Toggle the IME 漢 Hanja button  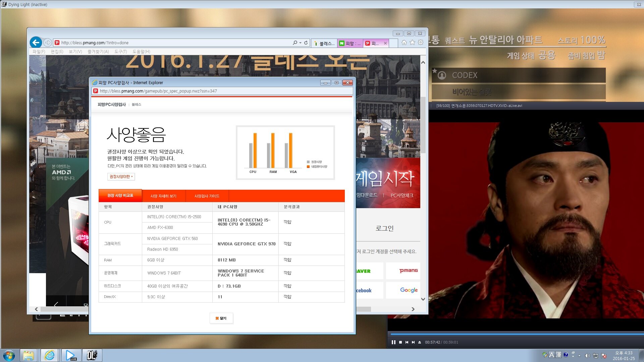[558, 355]
